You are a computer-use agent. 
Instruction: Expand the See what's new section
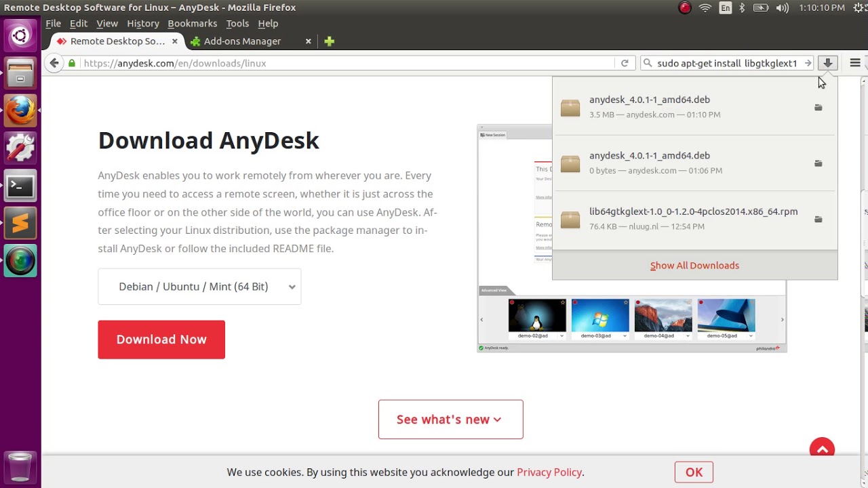(x=451, y=420)
